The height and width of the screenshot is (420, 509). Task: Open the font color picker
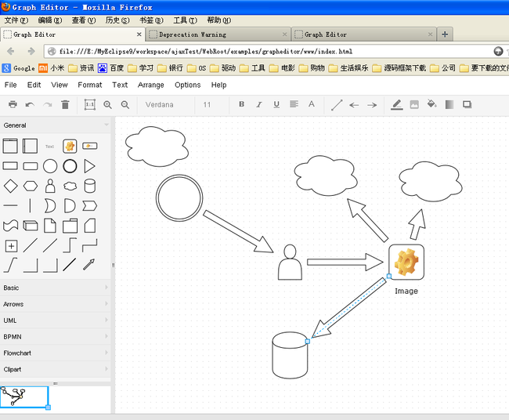(312, 104)
